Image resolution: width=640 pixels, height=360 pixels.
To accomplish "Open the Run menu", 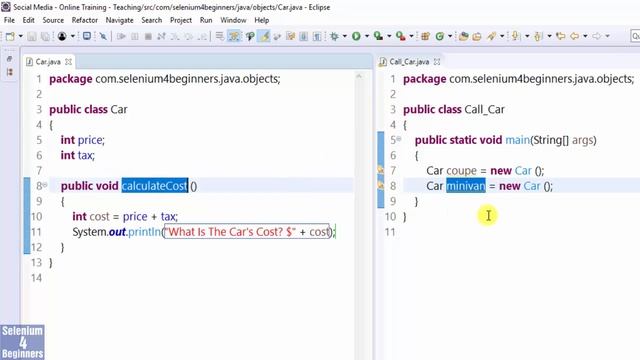I will pos(206,20).
